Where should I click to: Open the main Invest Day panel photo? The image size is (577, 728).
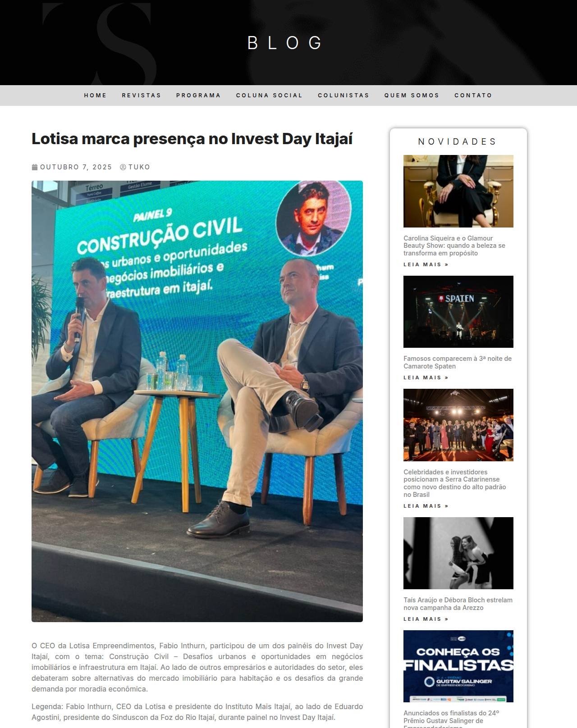[x=197, y=401]
